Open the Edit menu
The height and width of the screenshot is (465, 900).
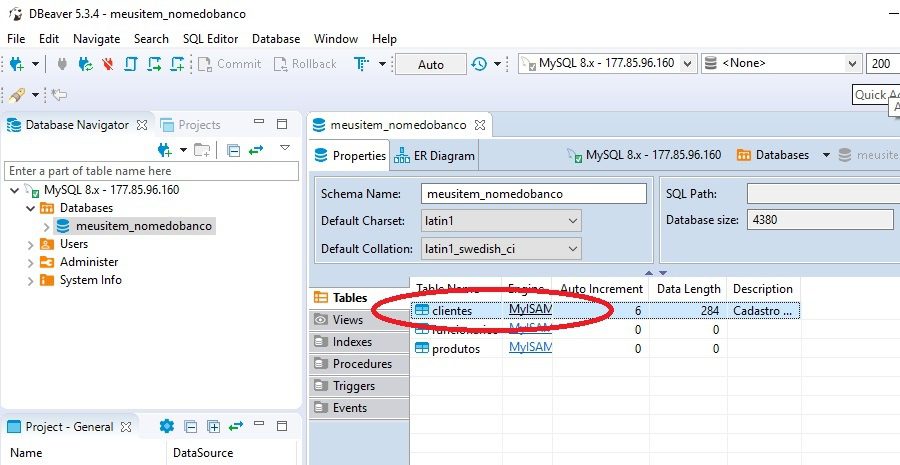(49, 39)
